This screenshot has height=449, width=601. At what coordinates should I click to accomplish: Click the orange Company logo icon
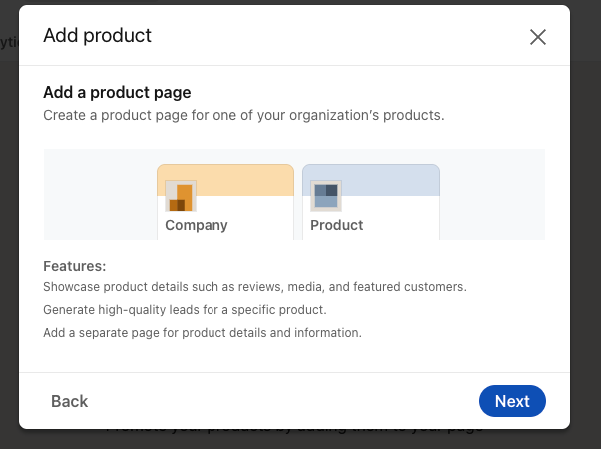click(181, 196)
